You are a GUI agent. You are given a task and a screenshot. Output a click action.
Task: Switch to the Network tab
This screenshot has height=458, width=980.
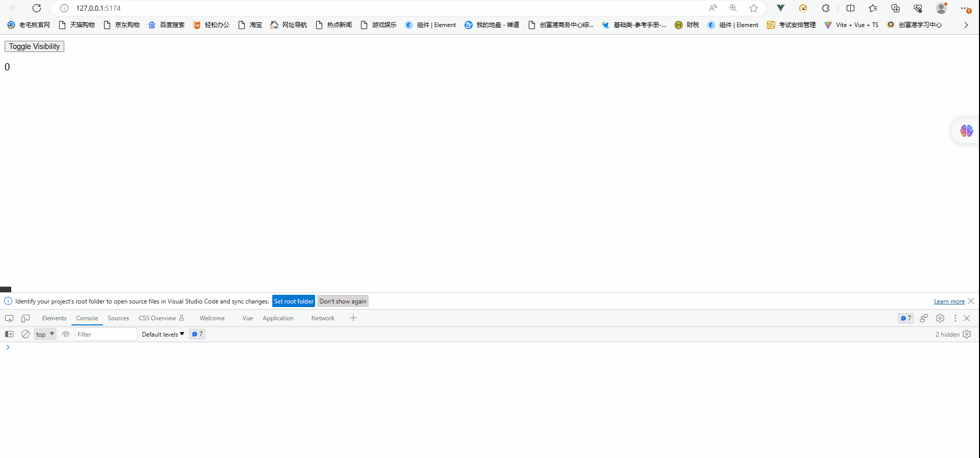323,318
